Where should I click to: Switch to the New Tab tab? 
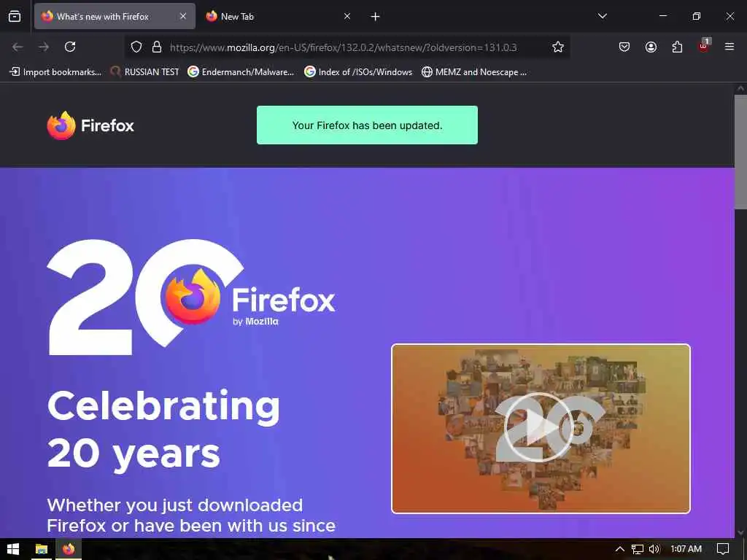point(278,16)
